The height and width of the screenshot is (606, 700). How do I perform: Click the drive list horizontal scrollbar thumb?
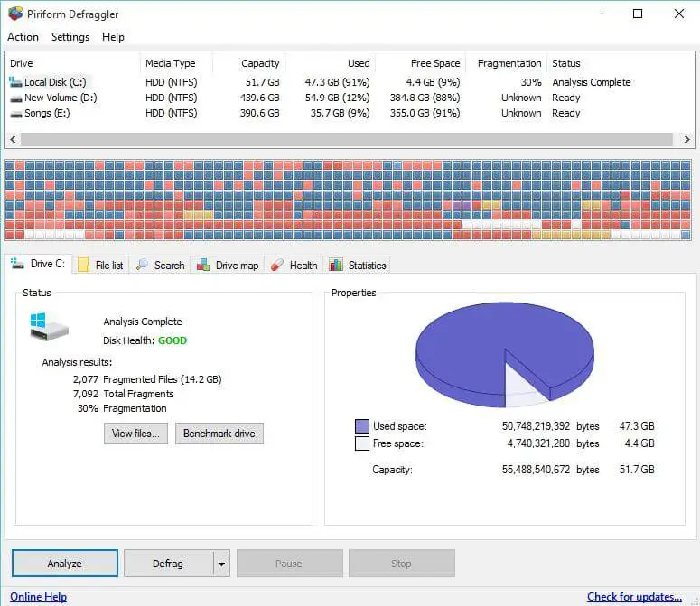pyautogui.click(x=347, y=139)
